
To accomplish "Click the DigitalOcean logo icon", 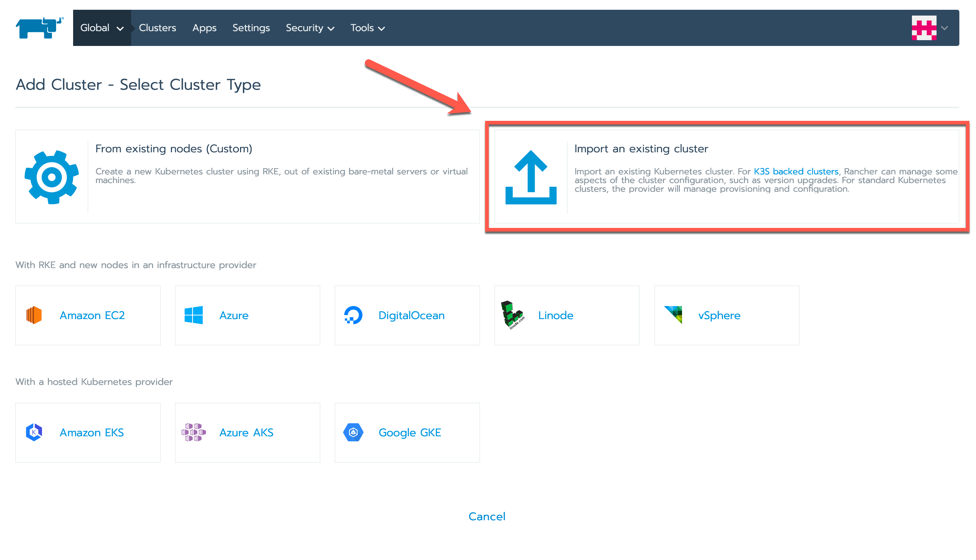I will (x=353, y=315).
